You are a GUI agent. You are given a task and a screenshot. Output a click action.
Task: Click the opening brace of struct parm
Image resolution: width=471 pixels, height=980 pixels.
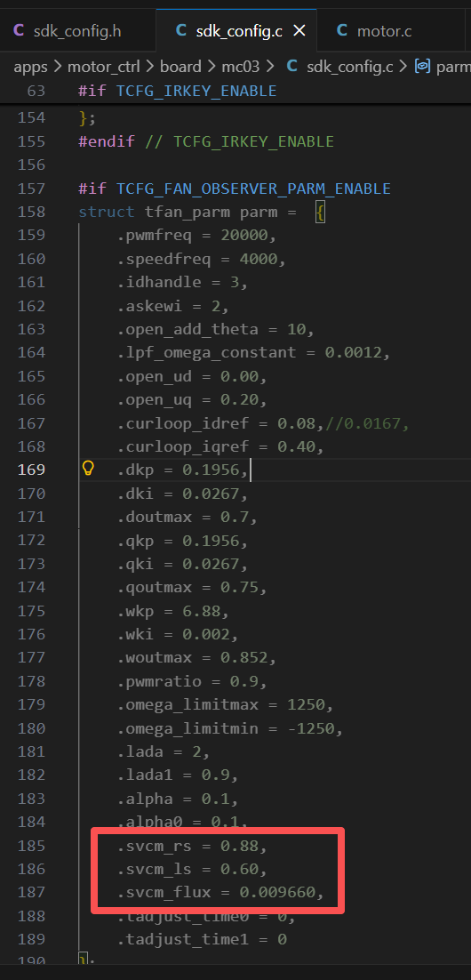click(320, 212)
